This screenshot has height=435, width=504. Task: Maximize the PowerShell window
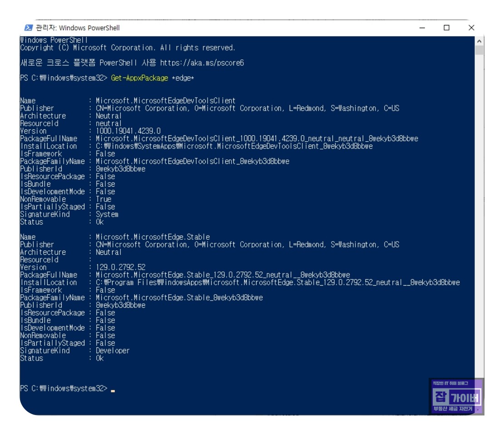click(446, 28)
